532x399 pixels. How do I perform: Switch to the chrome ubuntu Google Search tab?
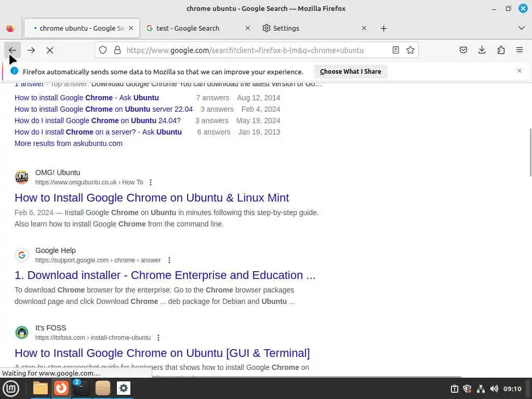(x=82, y=28)
